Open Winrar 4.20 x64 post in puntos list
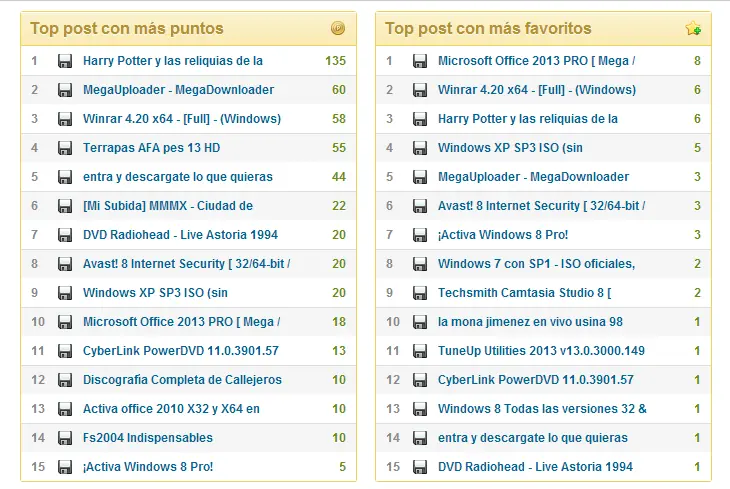Viewport: 730px width, 489px height. coord(182,119)
